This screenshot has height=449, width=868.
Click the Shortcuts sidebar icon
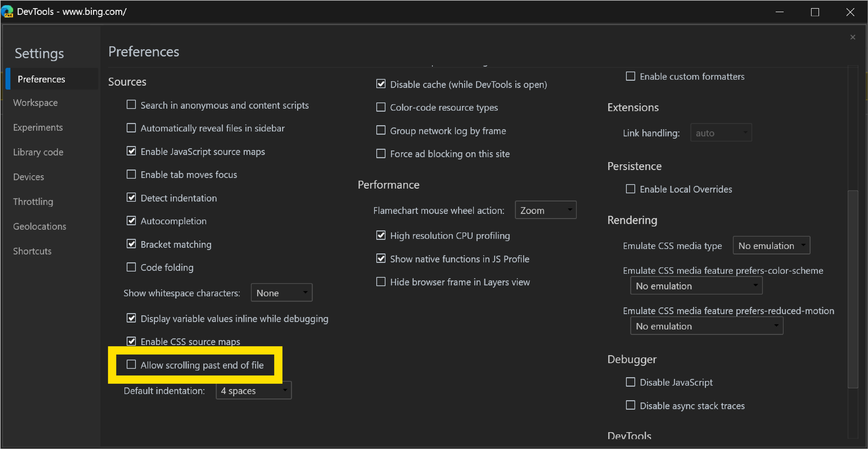pos(33,250)
